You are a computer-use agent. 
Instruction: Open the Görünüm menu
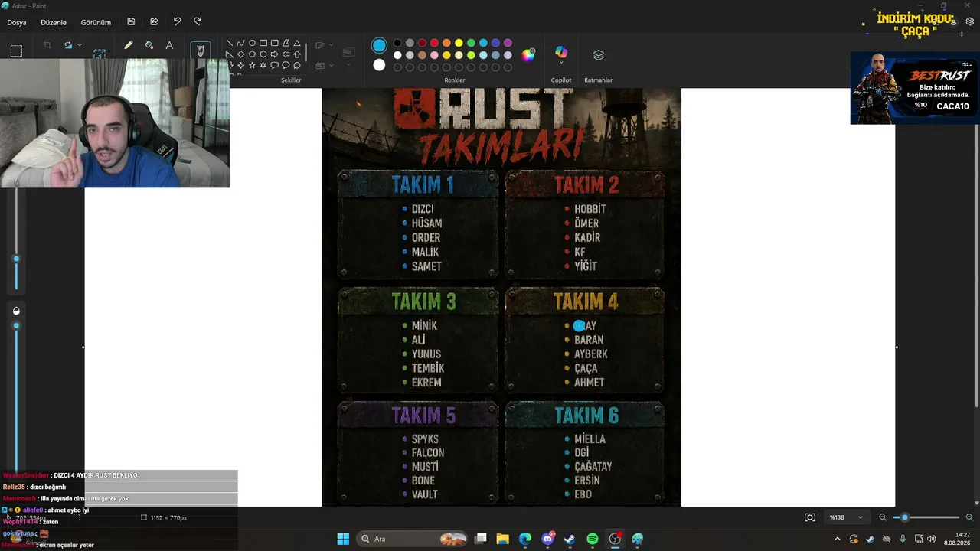(x=96, y=22)
